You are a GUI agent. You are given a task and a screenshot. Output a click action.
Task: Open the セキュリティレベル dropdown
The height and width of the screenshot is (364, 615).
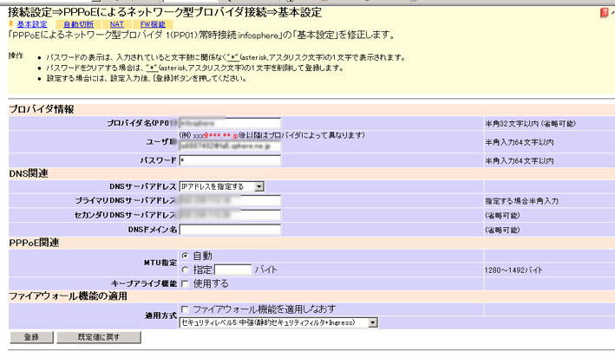[278, 323]
